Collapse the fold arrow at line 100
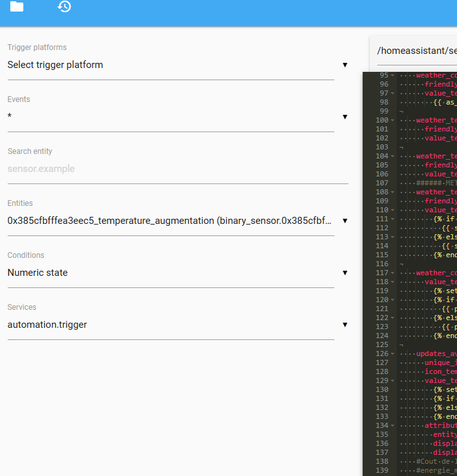Image resolution: width=457 pixels, height=476 pixels. (x=393, y=120)
